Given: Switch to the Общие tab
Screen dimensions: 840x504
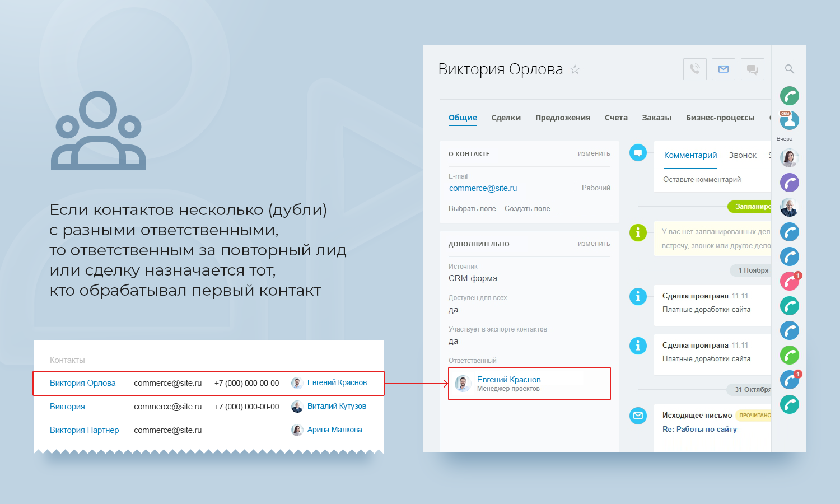Looking at the screenshot, I should click(463, 118).
